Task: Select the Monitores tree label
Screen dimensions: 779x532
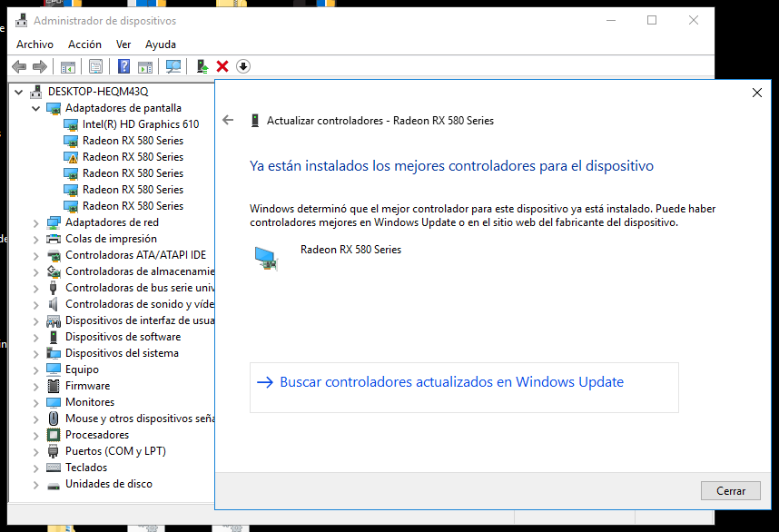Action: tap(90, 402)
